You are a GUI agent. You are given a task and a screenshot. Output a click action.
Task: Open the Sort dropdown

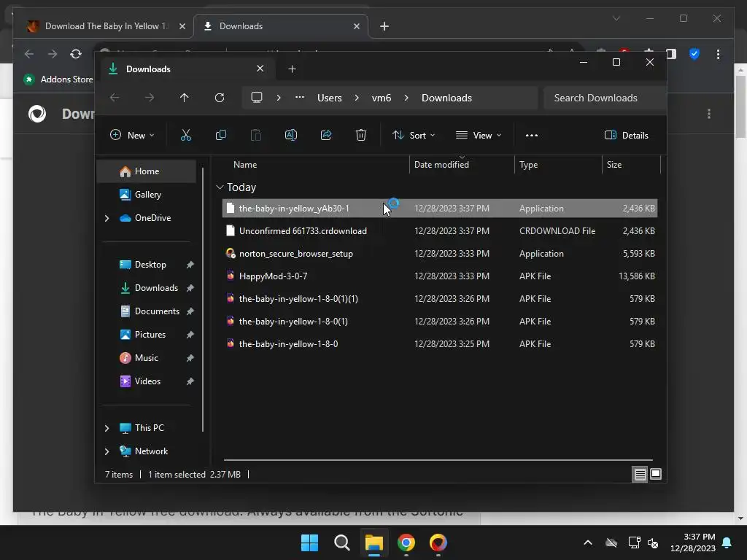pyautogui.click(x=414, y=135)
